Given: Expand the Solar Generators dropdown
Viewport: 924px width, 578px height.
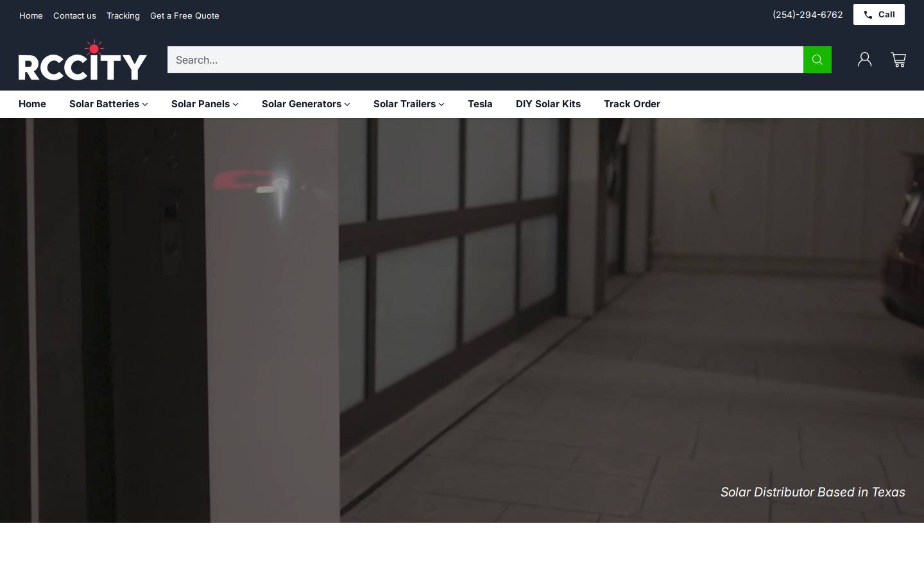Looking at the screenshot, I should (305, 104).
